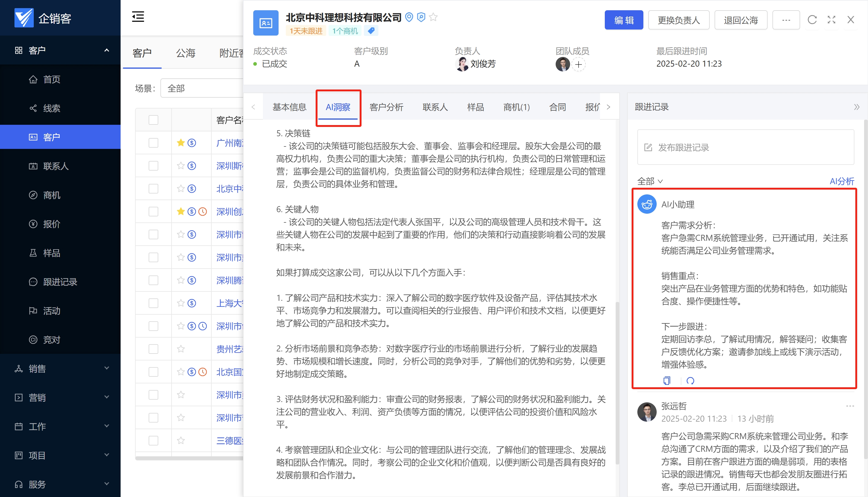This screenshot has height=497, width=868.
Task: Click the shield verification icon next to company name
Action: tap(421, 17)
